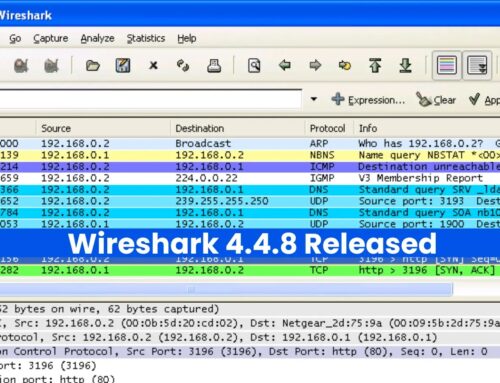Select the DNS Standard query SRV row

[x=250, y=190]
